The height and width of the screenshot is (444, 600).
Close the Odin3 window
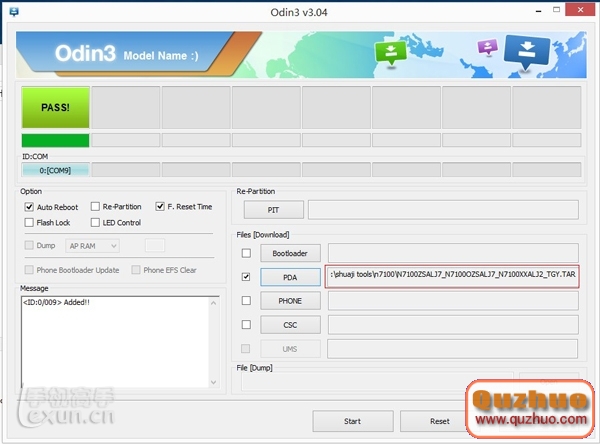[x=580, y=10]
